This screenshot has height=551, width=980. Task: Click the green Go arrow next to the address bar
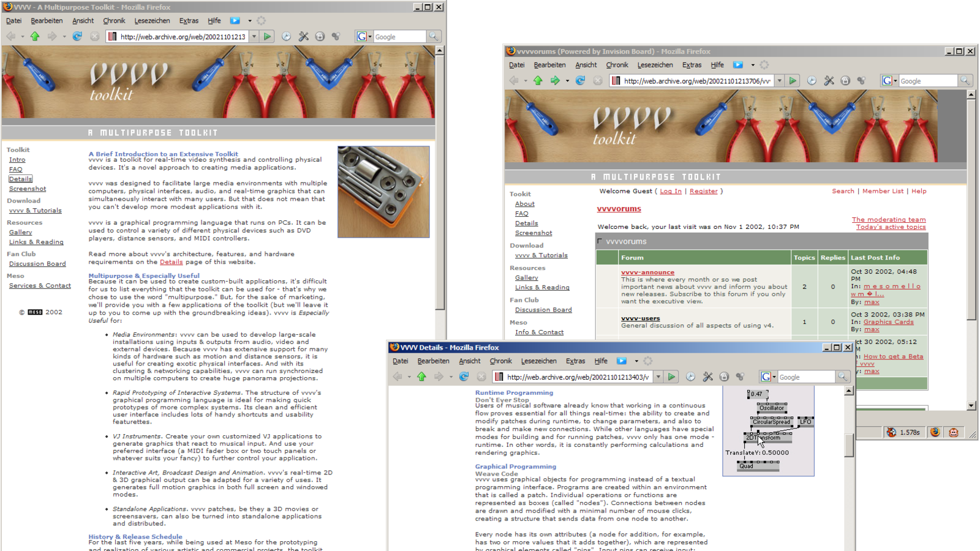tap(672, 377)
